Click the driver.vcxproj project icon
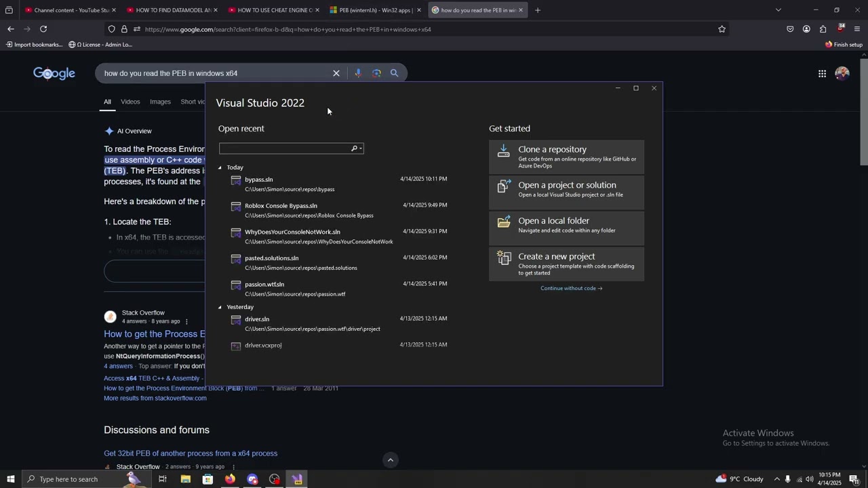Image resolution: width=868 pixels, height=488 pixels. click(236, 346)
